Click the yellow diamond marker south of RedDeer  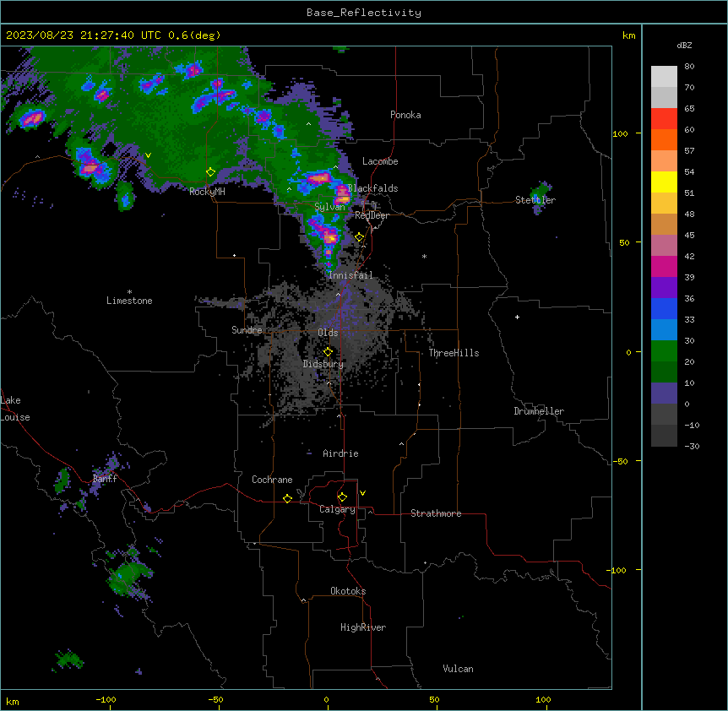(x=360, y=237)
